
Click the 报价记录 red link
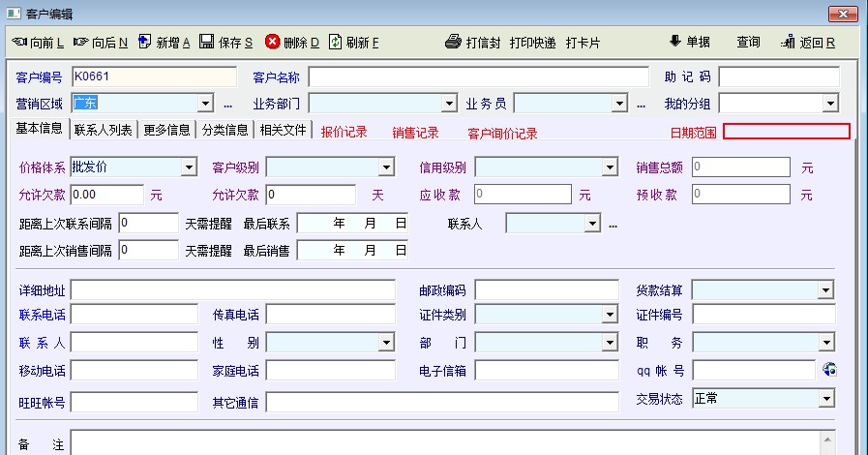pyautogui.click(x=344, y=133)
